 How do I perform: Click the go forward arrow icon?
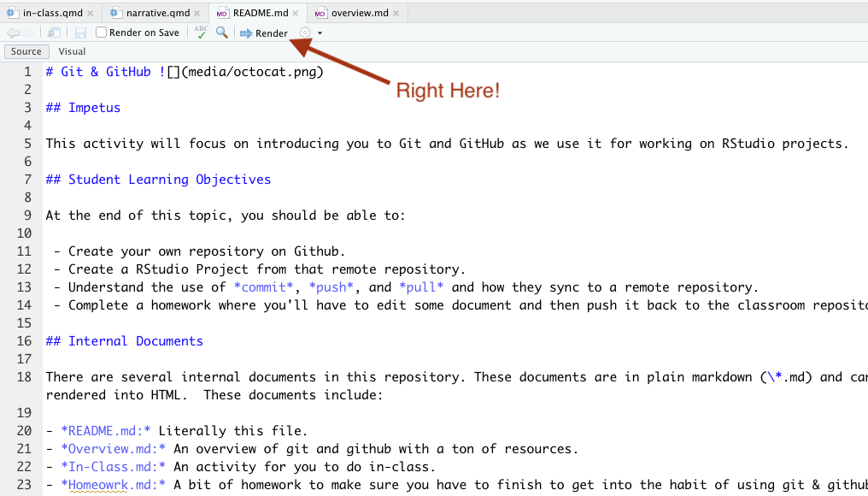(27, 33)
